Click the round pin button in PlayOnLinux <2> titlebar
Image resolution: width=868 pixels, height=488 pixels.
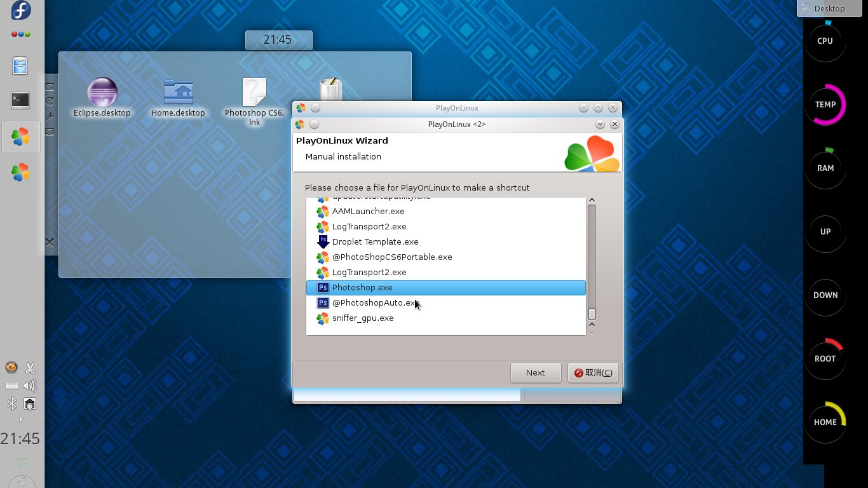[x=315, y=125]
